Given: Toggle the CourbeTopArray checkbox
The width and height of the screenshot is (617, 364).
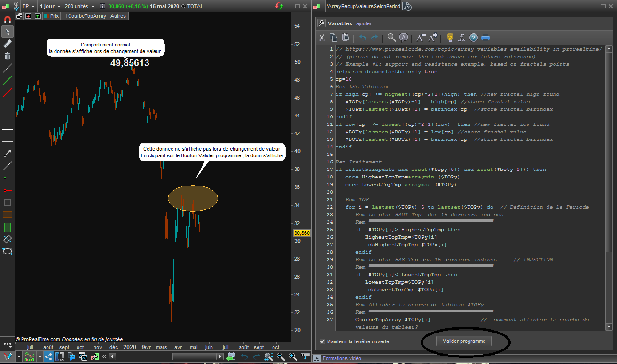Looking at the screenshot, I should [65, 16].
